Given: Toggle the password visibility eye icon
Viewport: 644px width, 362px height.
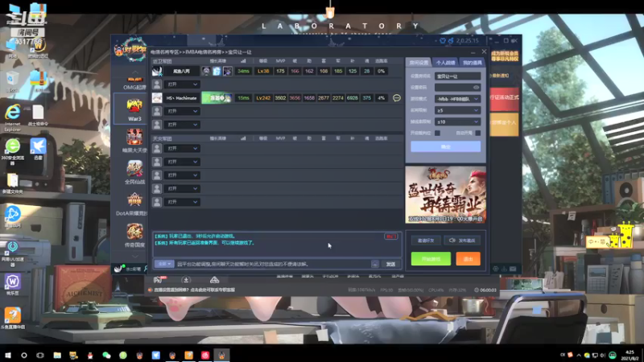Looking at the screenshot, I should (476, 88).
